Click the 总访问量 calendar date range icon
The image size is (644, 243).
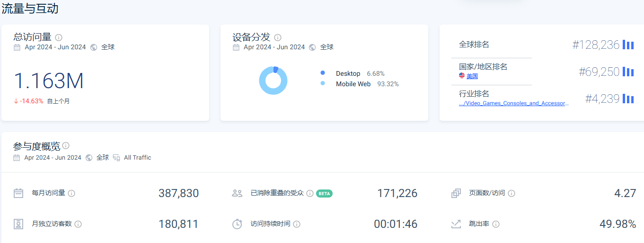pyautogui.click(x=17, y=47)
